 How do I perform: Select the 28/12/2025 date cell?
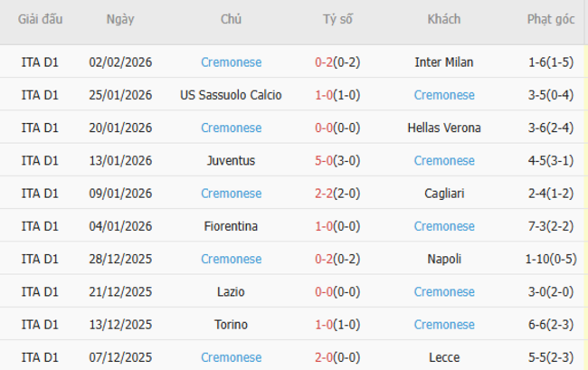click(x=121, y=259)
